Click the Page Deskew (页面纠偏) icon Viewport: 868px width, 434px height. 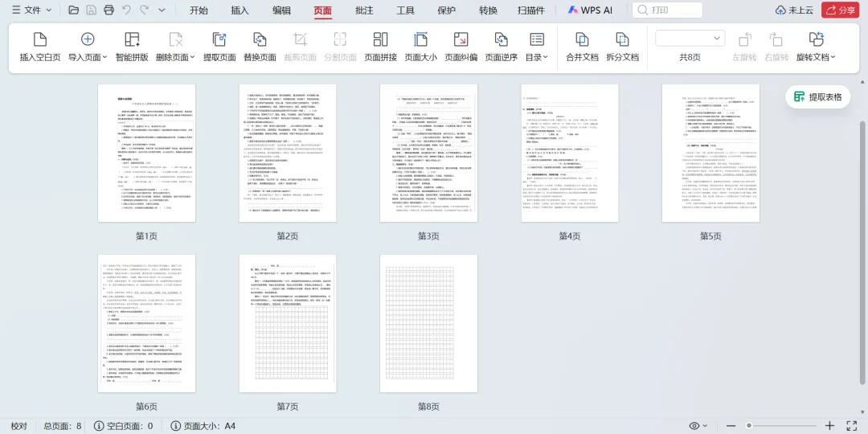click(x=461, y=39)
